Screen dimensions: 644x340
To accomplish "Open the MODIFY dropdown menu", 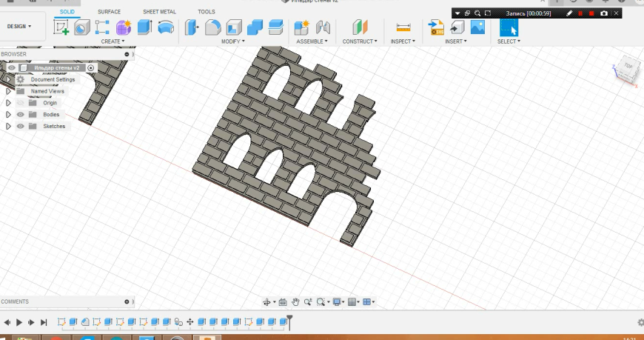I will pyautogui.click(x=233, y=41).
